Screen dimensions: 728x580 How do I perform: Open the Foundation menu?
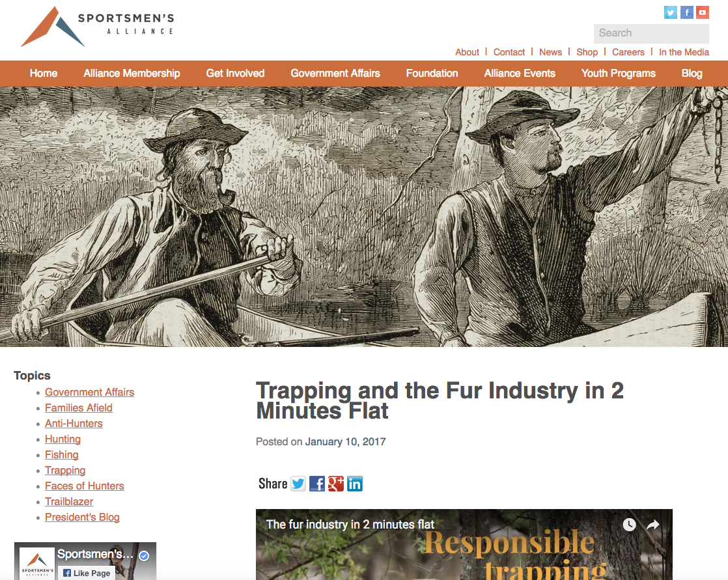pos(432,74)
